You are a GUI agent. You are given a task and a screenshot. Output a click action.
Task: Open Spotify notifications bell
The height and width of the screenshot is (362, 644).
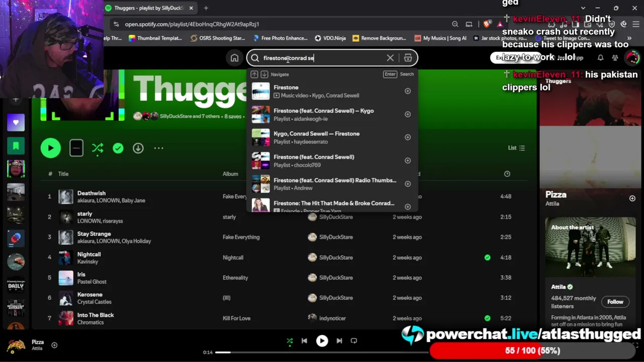pyautogui.click(x=600, y=58)
